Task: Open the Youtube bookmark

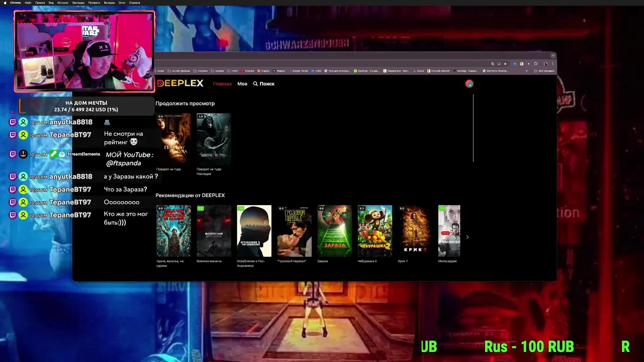Action: click(x=248, y=71)
